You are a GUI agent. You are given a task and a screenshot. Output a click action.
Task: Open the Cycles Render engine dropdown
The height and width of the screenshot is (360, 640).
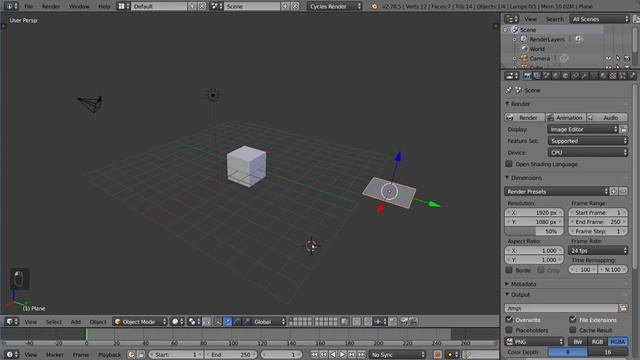click(335, 6)
